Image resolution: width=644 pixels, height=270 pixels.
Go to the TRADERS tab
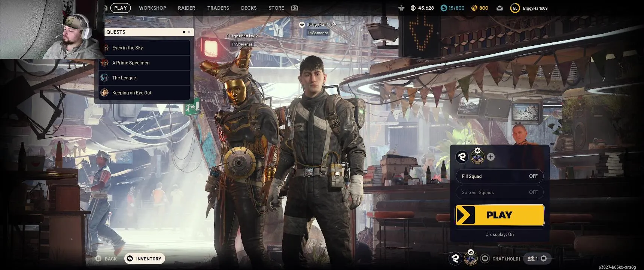pos(218,8)
